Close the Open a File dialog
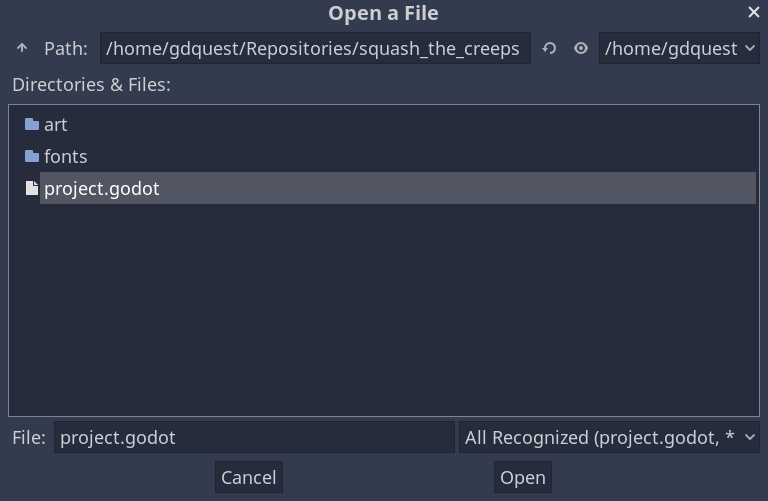The image size is (768, 501). pos(753,13)
